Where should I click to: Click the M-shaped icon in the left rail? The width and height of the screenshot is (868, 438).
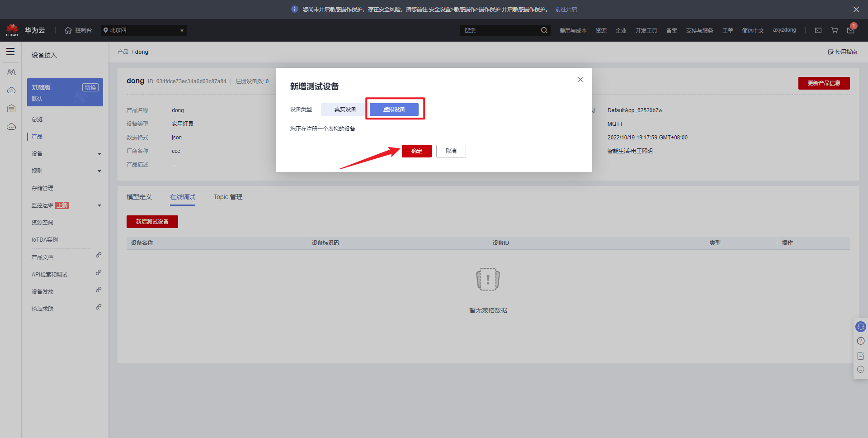point(11,72)
